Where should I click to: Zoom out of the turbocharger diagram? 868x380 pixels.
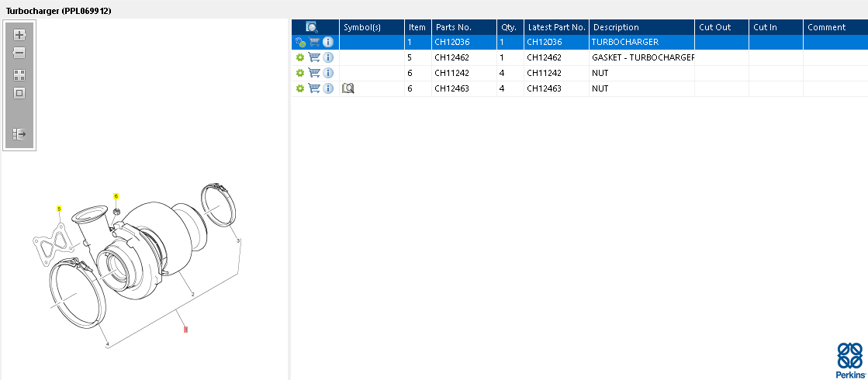20,54
